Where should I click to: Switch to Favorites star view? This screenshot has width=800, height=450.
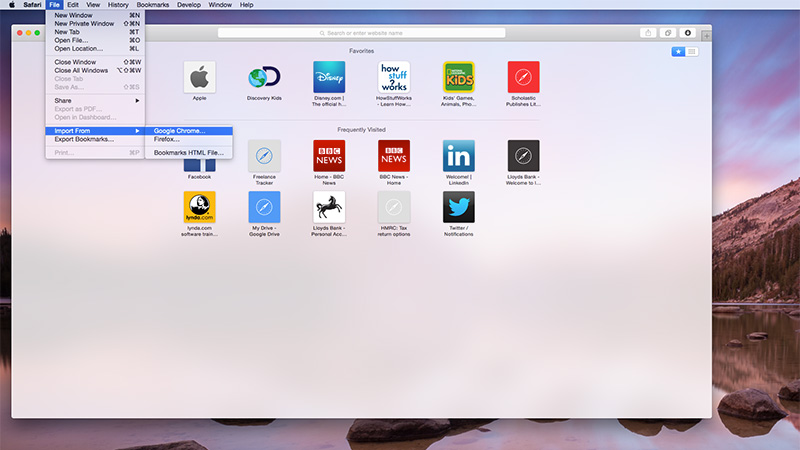click(x=678, y=52)
